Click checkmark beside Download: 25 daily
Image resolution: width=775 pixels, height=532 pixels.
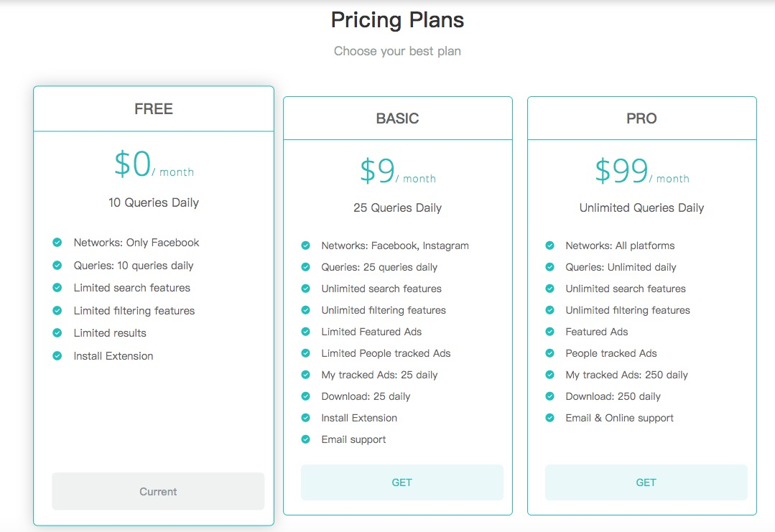305,396
